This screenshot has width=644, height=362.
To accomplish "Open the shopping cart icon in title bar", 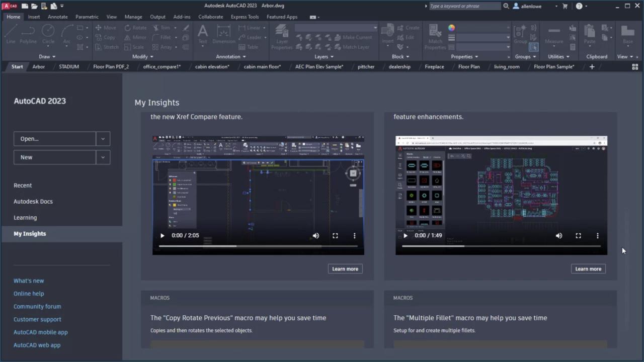I will [565, 6].
